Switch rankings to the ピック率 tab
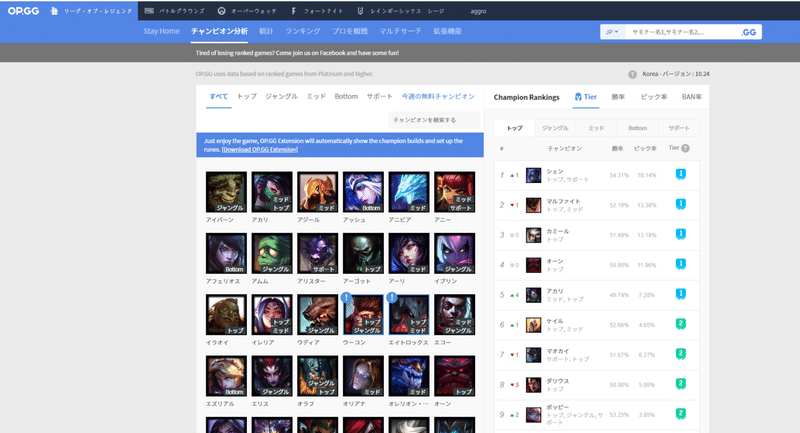Screen dimensions: 800x433 pyautogui.click(x=654, y=97)
